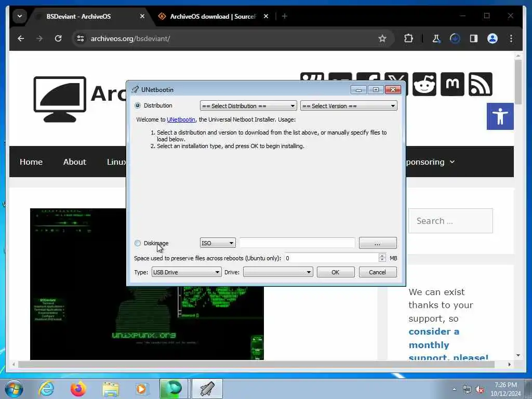This screenshot has width=532, height=399.
Task: Open the network tray icon
Action: 467,390
